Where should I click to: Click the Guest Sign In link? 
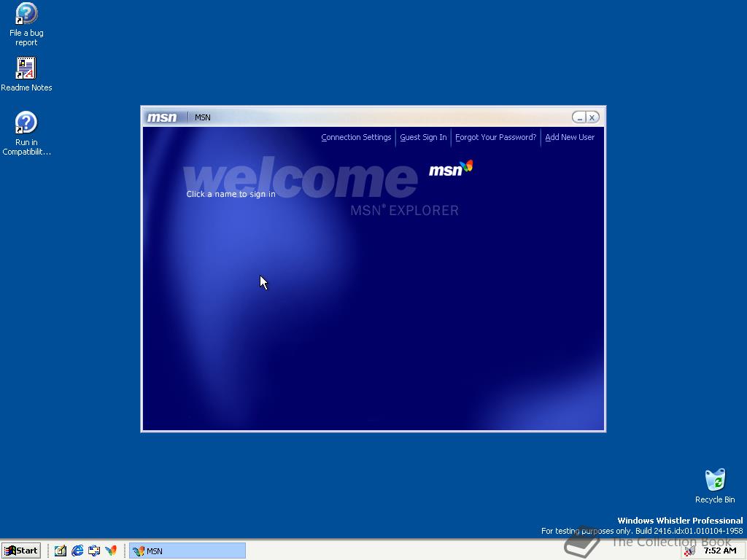(x=423, y=137)
